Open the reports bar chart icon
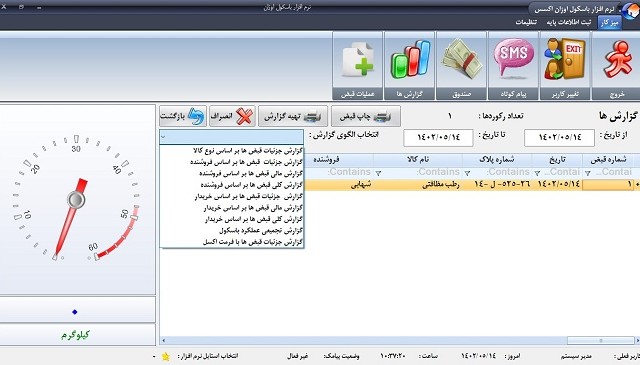The image size is (640, 365). [409, 59]
